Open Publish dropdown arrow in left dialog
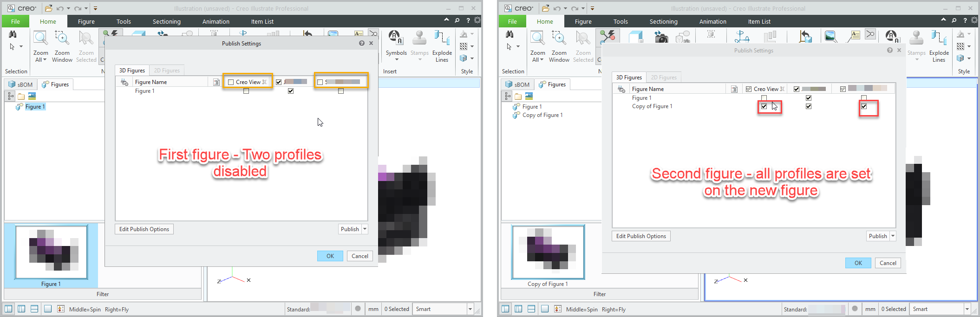 pos(365,229)
